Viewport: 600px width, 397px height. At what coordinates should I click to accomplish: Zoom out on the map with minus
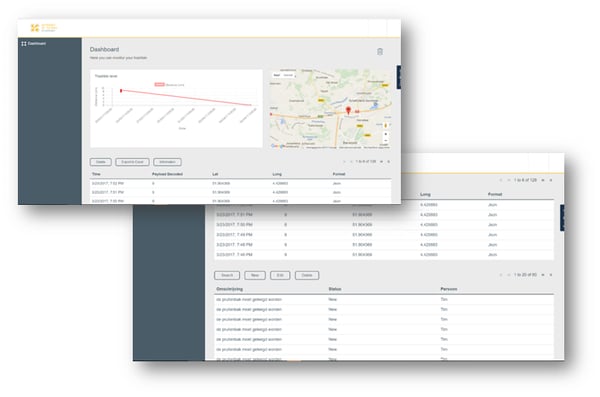point(385,141)
